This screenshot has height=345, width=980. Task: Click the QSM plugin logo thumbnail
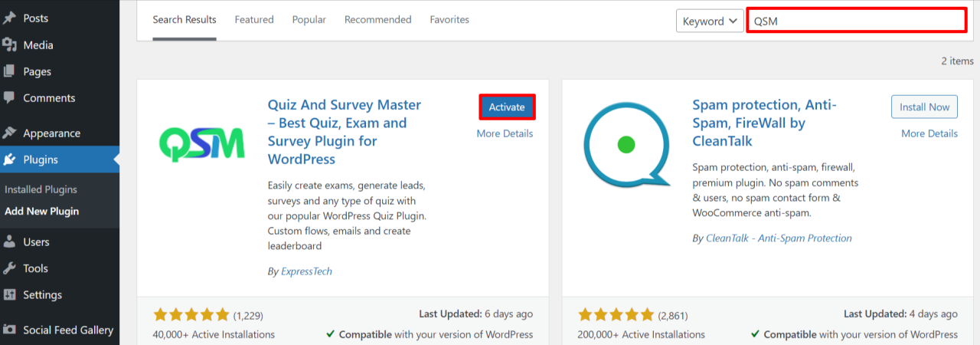point(202,144)
